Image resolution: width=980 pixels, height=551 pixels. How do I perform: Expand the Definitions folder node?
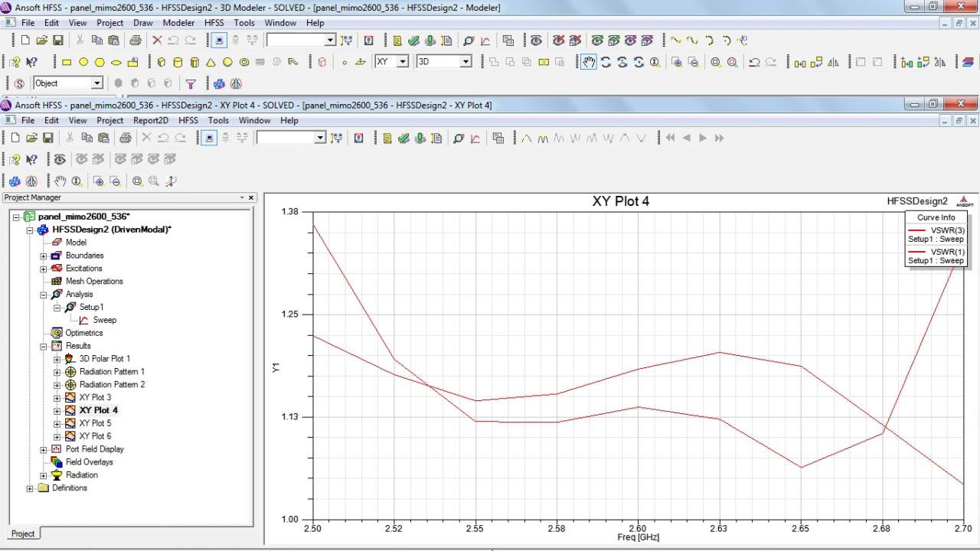pos(30,488)
